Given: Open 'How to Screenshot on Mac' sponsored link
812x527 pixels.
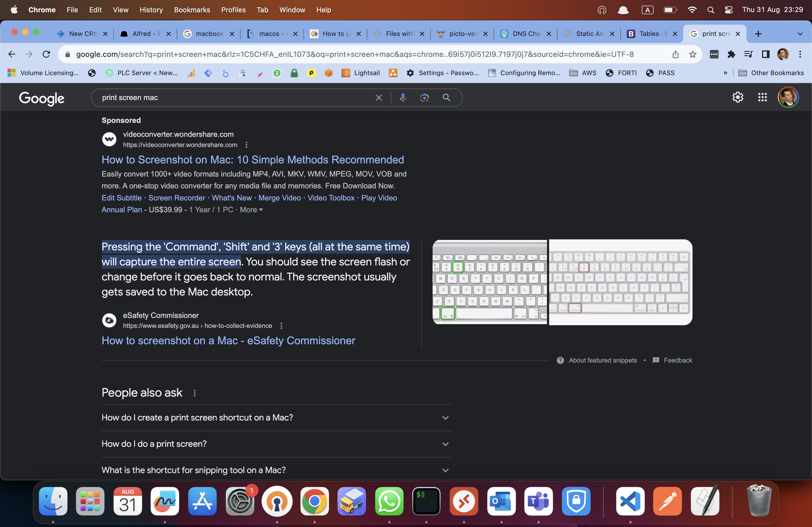Looking at the screenshot, I should pyautogui.click(x=252, y=160).
